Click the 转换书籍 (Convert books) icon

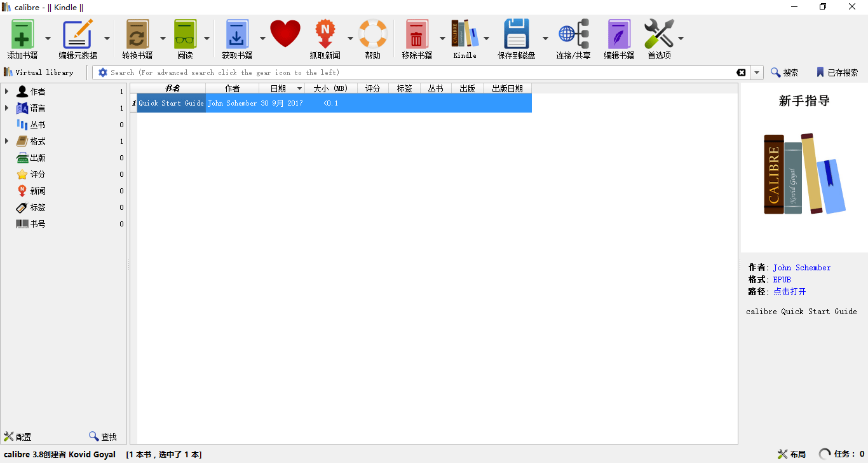(x=137, y=34)
